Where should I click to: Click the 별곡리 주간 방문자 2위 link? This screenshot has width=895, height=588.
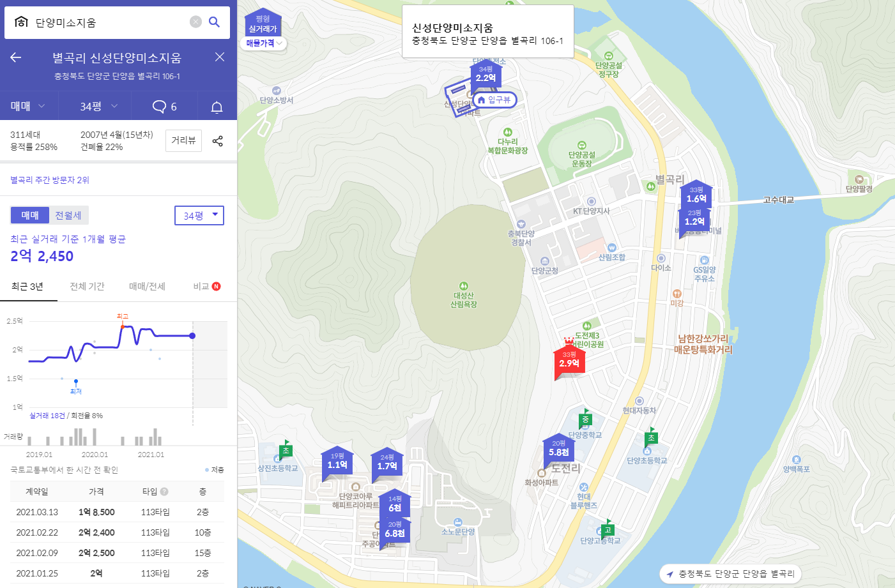pyautogui.click(x=50, y=180)
